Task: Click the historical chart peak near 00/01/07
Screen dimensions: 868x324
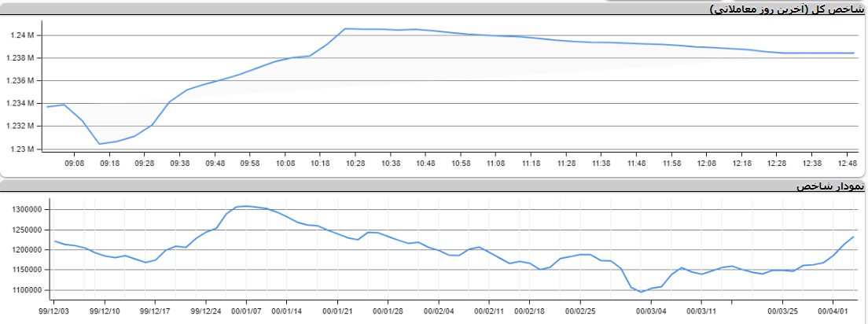Action: [247, 206]
